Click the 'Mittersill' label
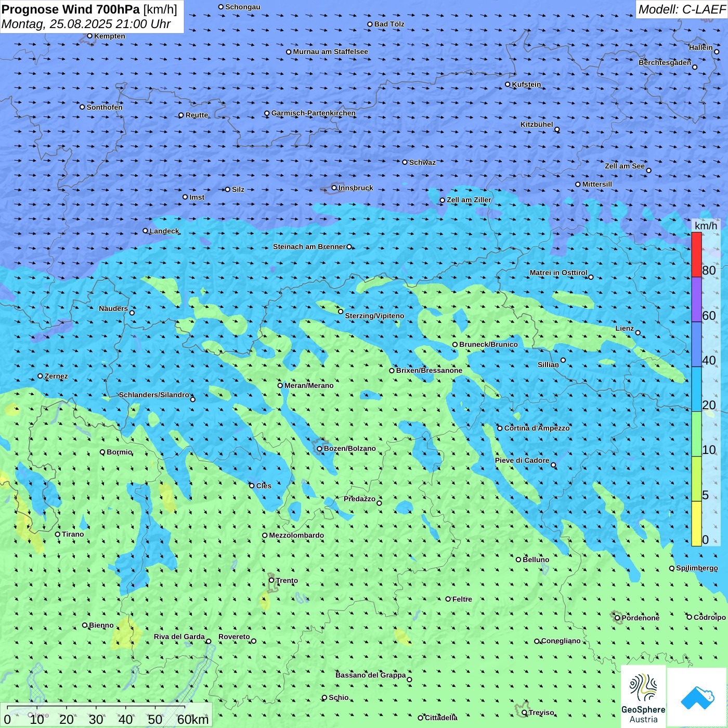Screen dimensions: 728x728 pyautogui.click(x=597, y=184)
